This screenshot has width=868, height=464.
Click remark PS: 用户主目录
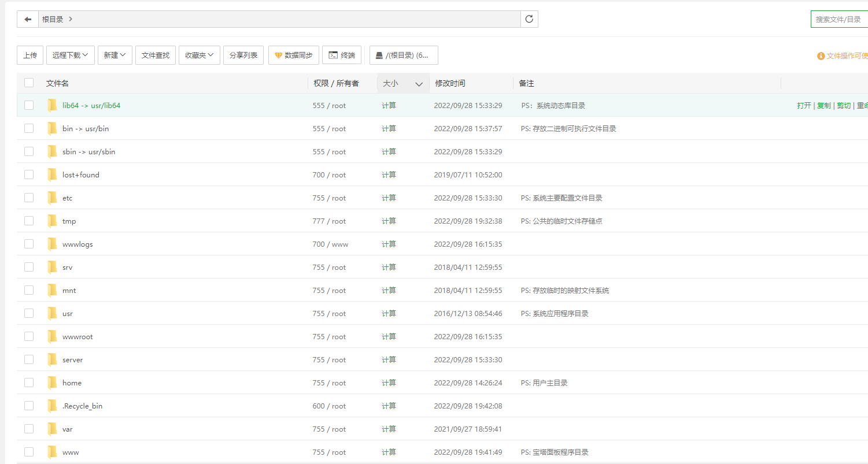(x=544, y=383)
